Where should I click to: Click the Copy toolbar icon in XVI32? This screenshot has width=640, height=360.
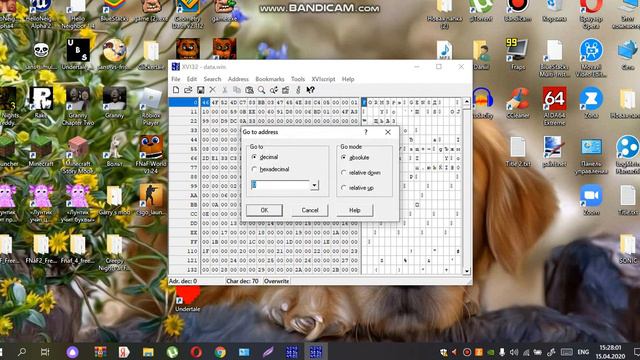point(237,90)
